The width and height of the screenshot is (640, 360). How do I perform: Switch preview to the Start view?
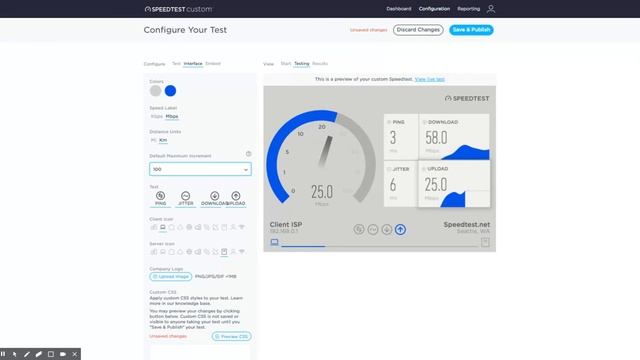click(286, 64)
